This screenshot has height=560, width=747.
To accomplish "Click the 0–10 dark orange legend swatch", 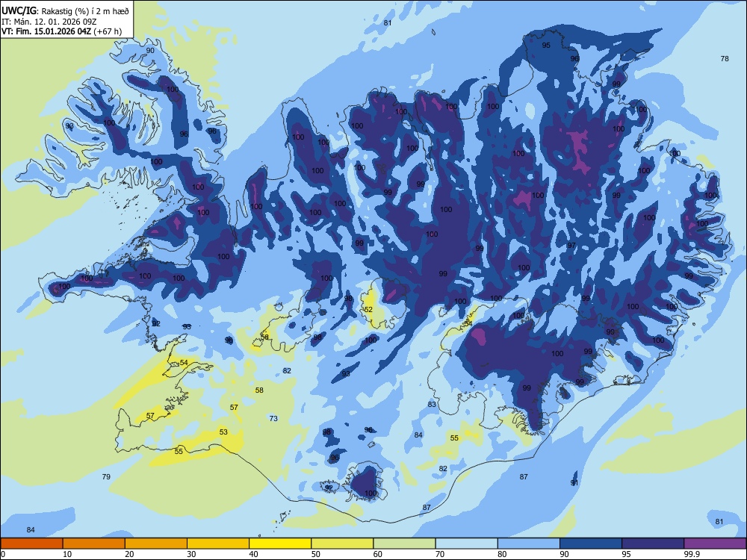I will [x=31, y=544].
